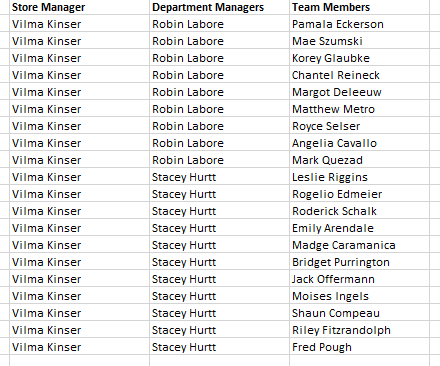Select the Leslie Riggins cell
Viewport: 440px width, 366px height.
[359, 177]
